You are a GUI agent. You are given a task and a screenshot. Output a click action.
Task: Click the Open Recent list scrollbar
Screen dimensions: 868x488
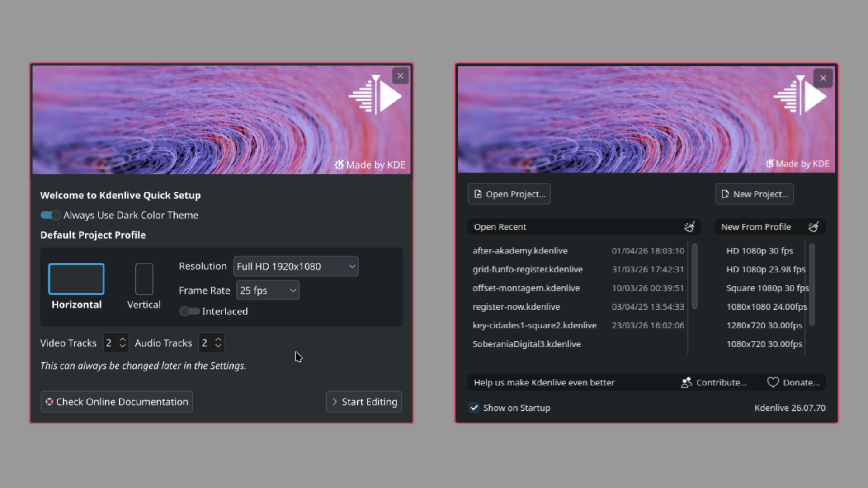pyautogui.click(x=694, y=276)
